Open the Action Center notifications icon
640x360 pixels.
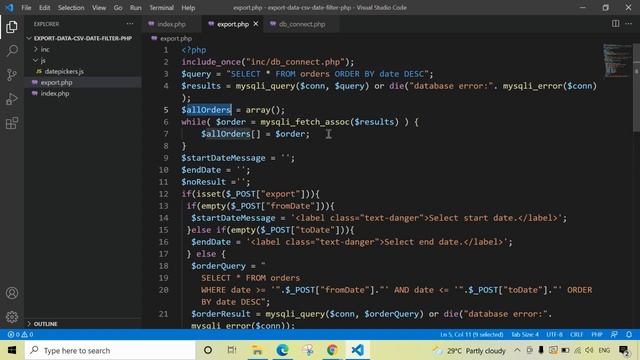[624, 350]
